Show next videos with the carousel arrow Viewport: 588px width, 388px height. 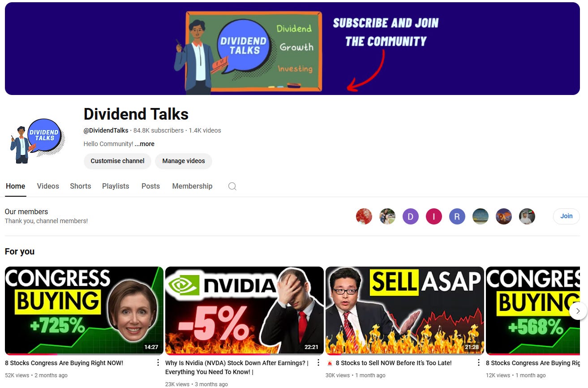[x=578, y=310]
